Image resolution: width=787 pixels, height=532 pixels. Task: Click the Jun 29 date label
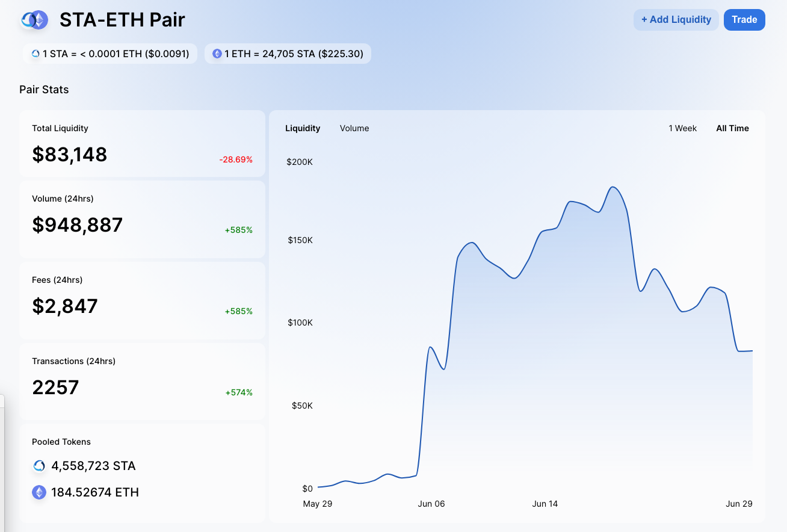[739, 504]
